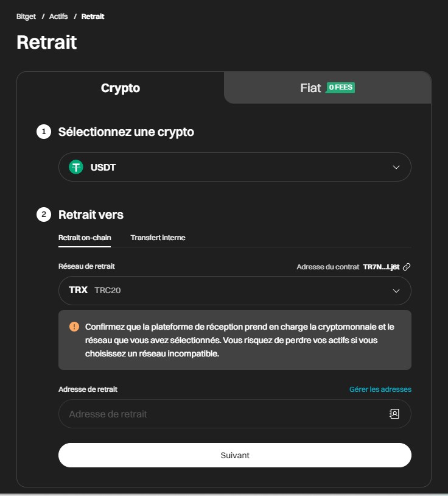The height and width of the screenshot is (496, 448).
Task: Click the Bitget breadcrumb logo text
Action: coord(25,16)
